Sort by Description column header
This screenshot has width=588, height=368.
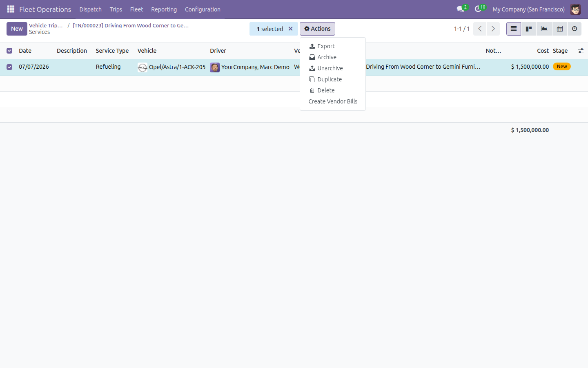click(72, 51)
